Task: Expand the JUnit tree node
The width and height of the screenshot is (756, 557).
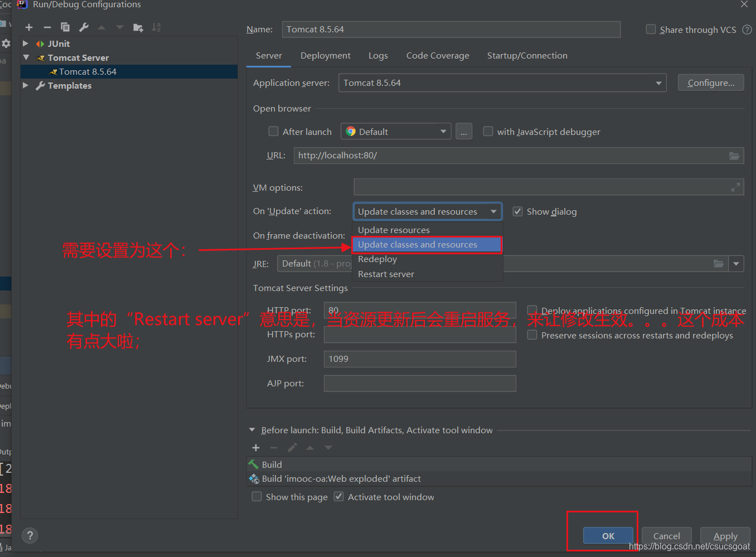Action: click(x=26, y=43)
